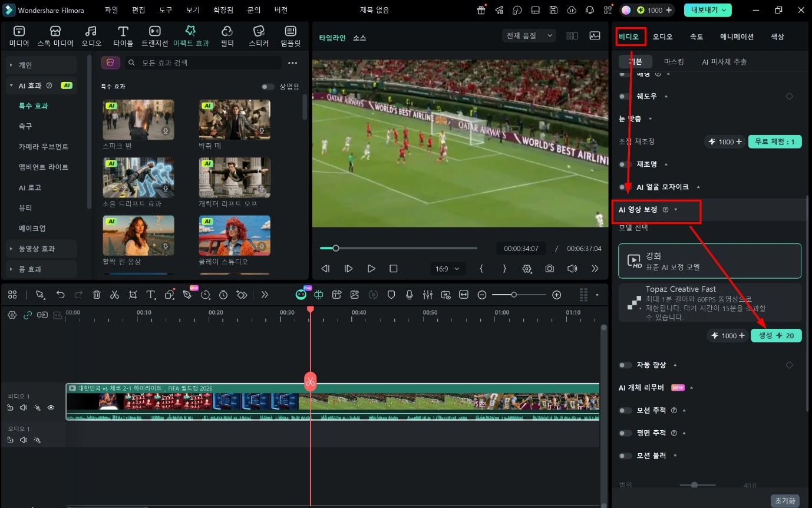Click the delete trash icon in timeline toolbar
Screen dimensions: 812x508
(x=97, y=295)
